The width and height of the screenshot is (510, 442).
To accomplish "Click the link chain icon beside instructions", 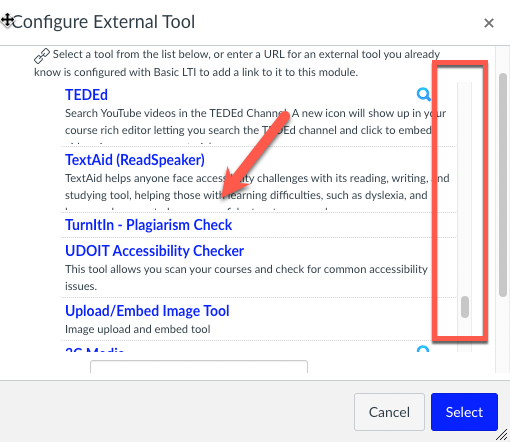I will coord(42,56).
